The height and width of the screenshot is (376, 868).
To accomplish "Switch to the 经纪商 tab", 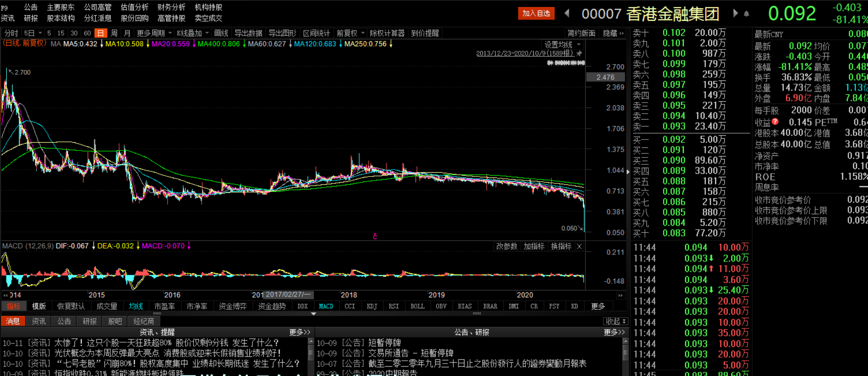I will [x=144, y=321].
